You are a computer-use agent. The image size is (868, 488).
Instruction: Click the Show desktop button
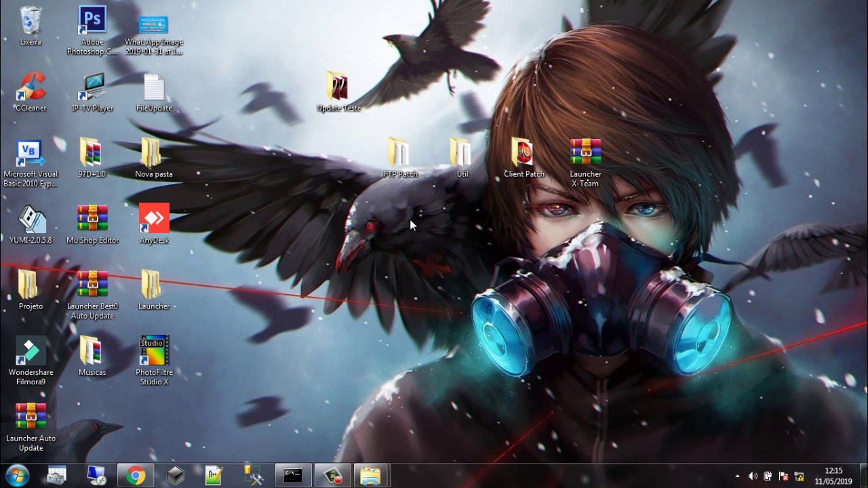point(863,476)
